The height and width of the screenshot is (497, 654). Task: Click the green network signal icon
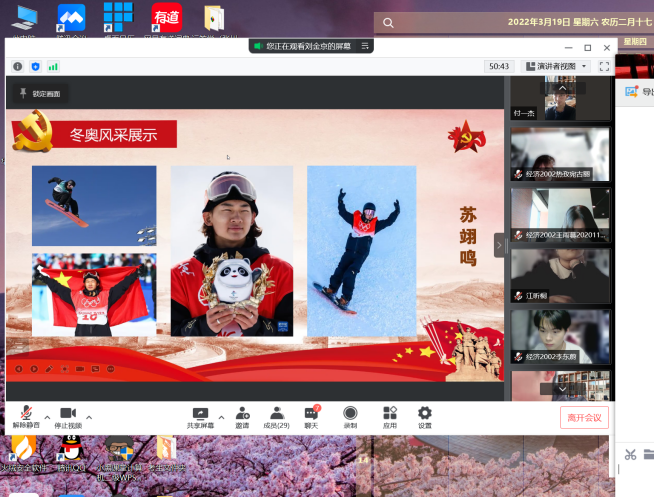[x=53, y=66]
